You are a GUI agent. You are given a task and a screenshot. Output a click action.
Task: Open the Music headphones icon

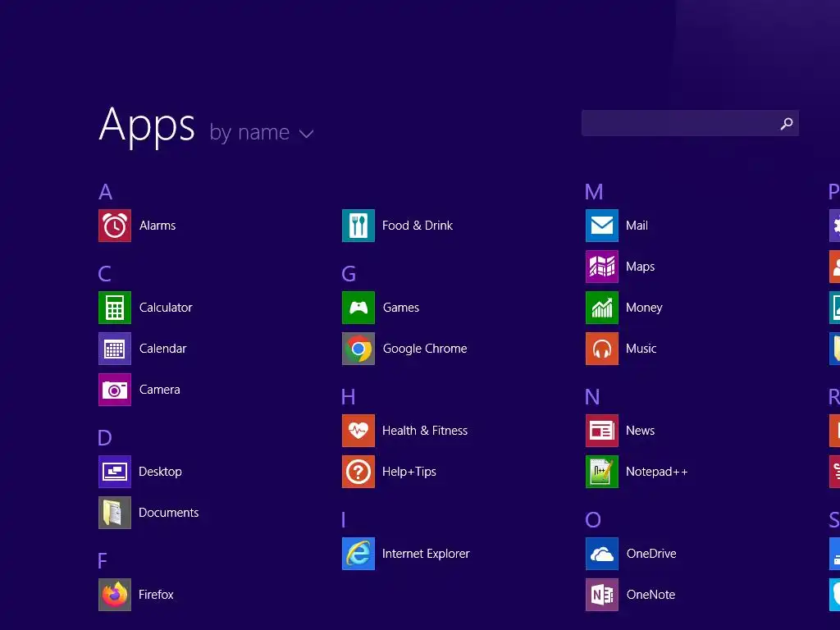point(602,349)
